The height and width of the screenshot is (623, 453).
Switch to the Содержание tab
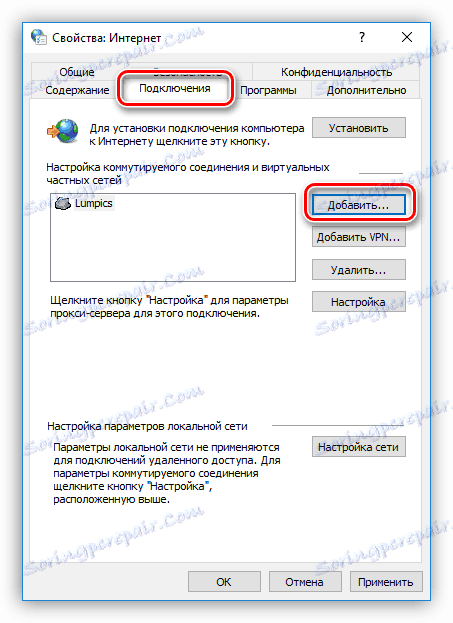tap(77, 90)
